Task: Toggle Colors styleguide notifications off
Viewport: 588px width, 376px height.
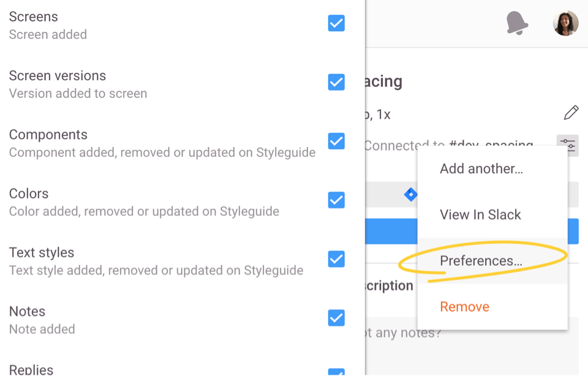Action: pos(336,200)
